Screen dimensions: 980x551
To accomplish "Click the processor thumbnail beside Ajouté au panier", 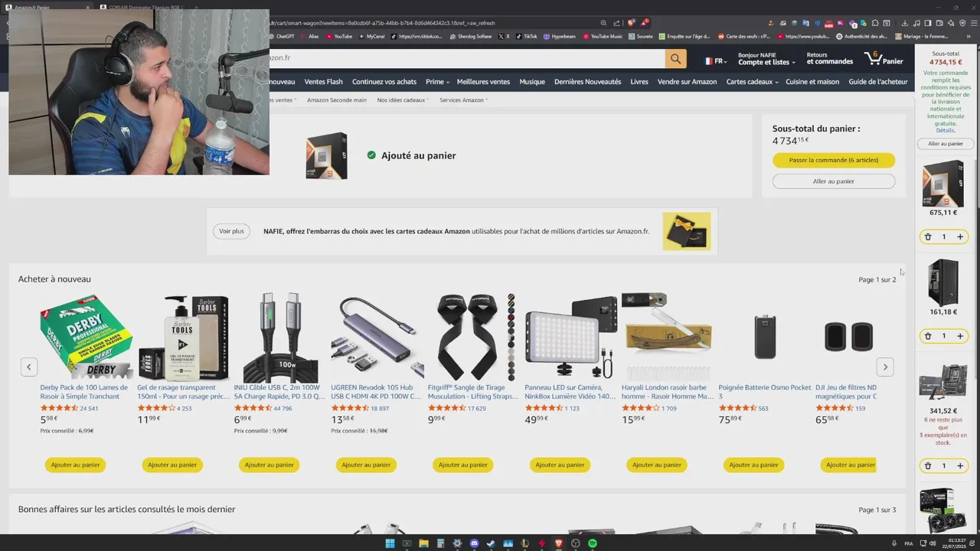I will point(326,155).
